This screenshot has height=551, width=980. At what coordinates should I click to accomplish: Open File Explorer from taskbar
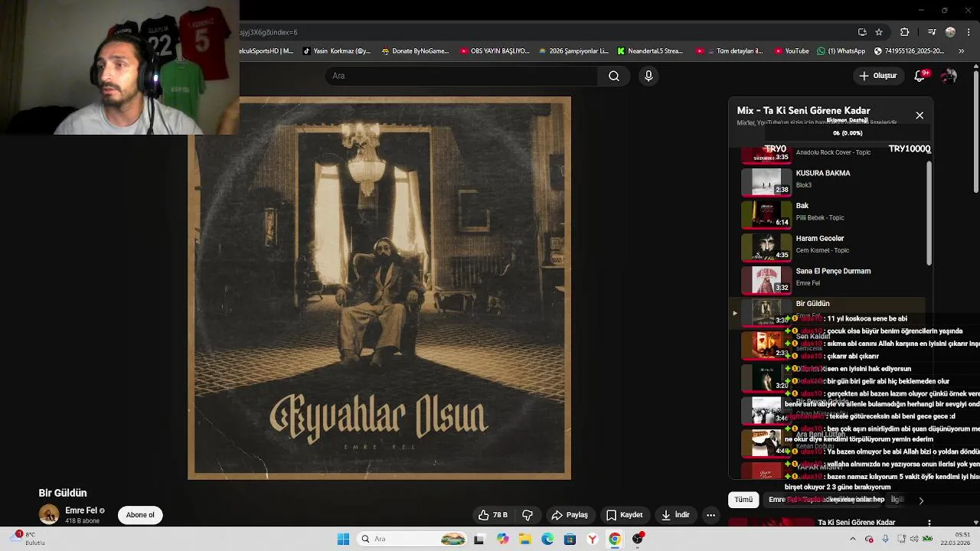click(x=524, y=539)
